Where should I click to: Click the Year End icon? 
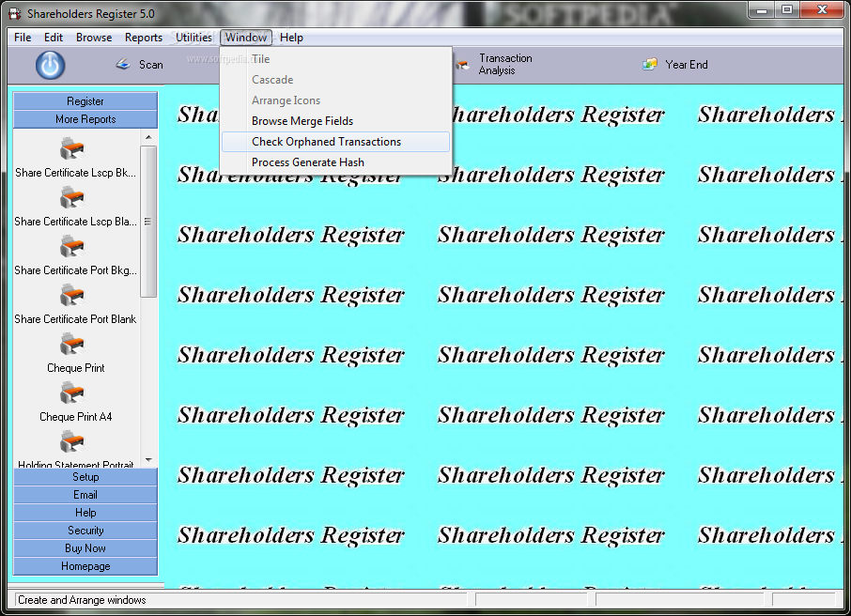point(650,65)
